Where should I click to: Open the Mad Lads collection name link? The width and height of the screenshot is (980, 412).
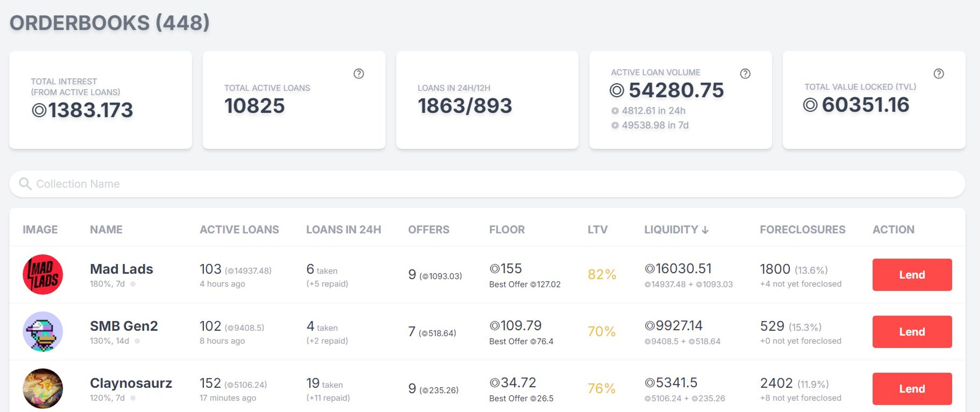click(x=121, y=269)
